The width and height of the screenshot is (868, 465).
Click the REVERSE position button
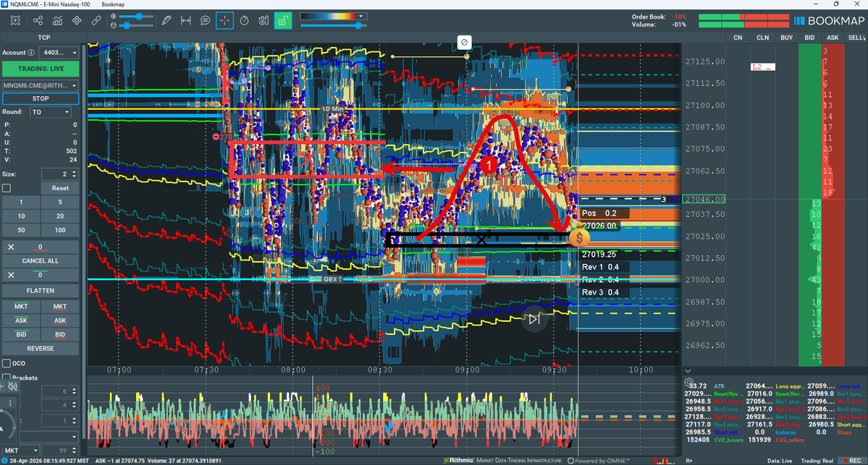coord(41,349)
